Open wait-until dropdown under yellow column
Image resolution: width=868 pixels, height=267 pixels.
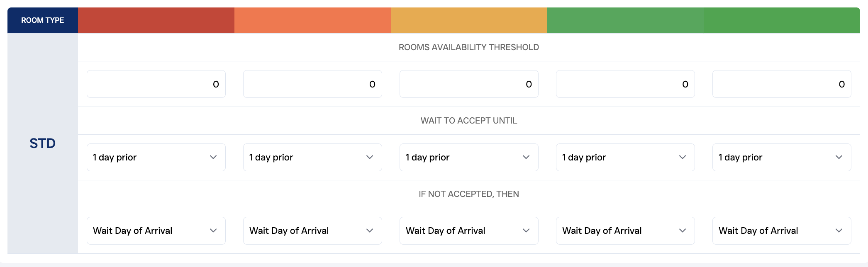(469, 158)
